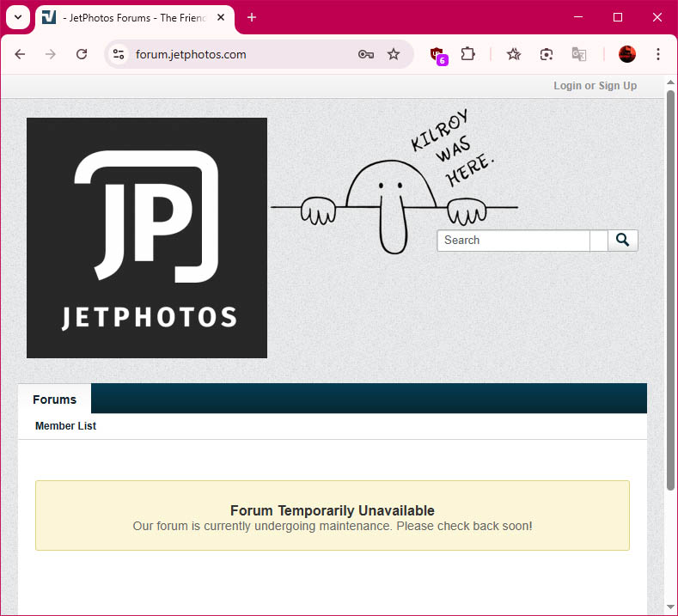The width and height of the screenshot is (678, 616).
Task: Click the magnifying glass search button
Action: (623, 241)
